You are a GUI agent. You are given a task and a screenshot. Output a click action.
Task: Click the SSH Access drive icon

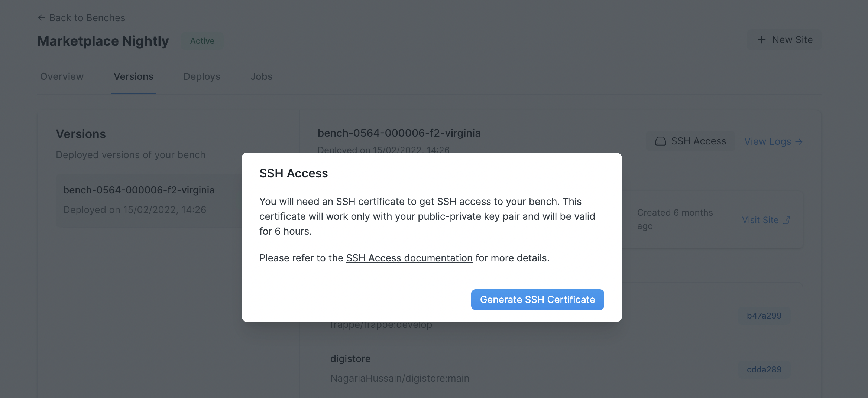point(660,141)
